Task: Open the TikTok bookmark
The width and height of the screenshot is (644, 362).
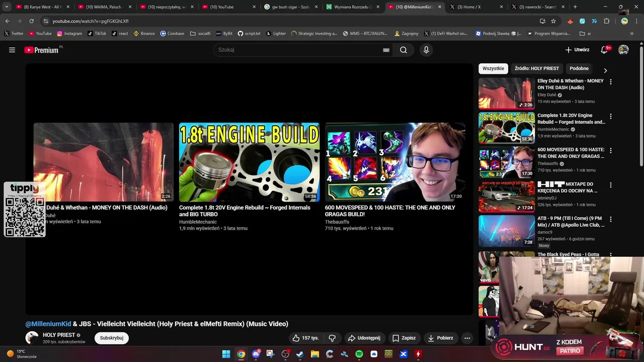Action: coord(97,34)
